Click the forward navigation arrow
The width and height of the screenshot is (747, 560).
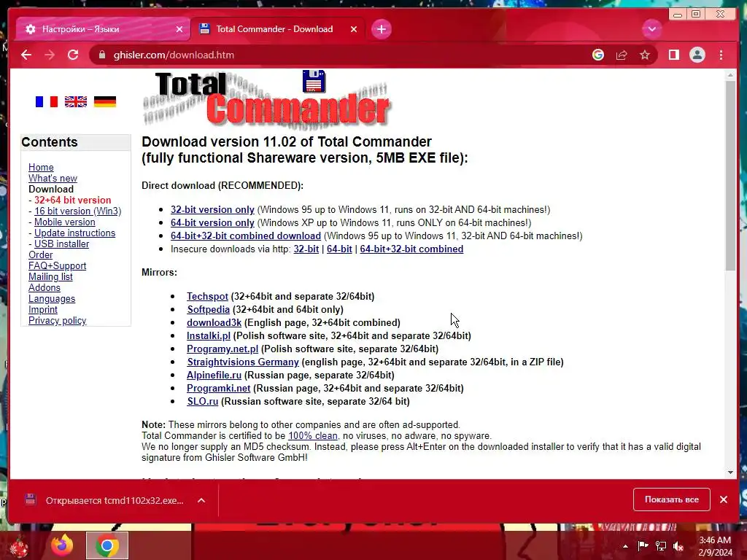50,55
